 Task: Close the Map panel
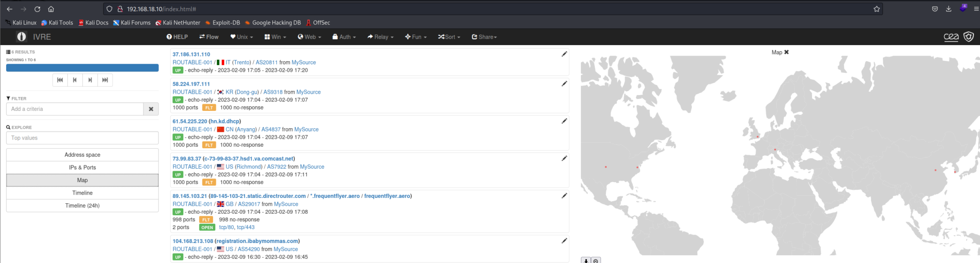click(787, 52)
